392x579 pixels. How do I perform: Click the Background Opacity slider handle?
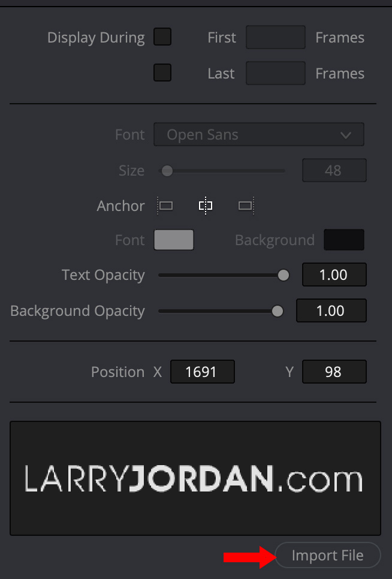[277, 311]
